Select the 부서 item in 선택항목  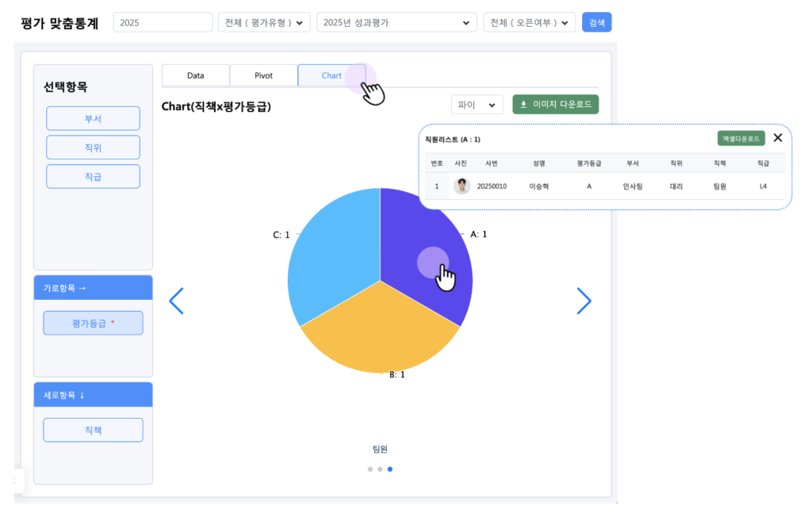(x=93, y=119)
